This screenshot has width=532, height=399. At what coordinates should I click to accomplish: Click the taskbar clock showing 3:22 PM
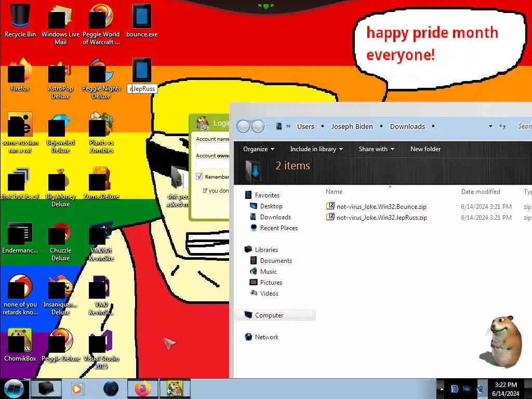[x=506, y=389]
